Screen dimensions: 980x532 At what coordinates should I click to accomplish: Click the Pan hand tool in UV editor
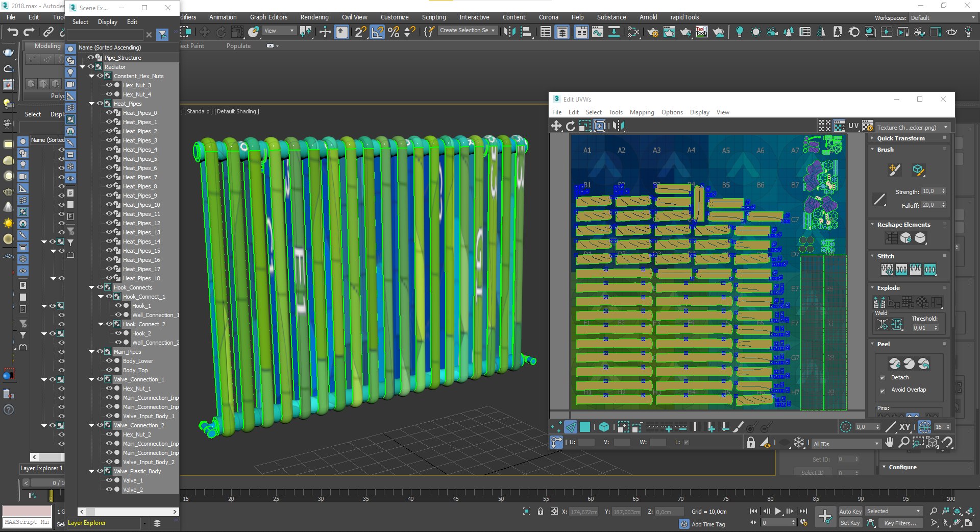coord(889,443)
